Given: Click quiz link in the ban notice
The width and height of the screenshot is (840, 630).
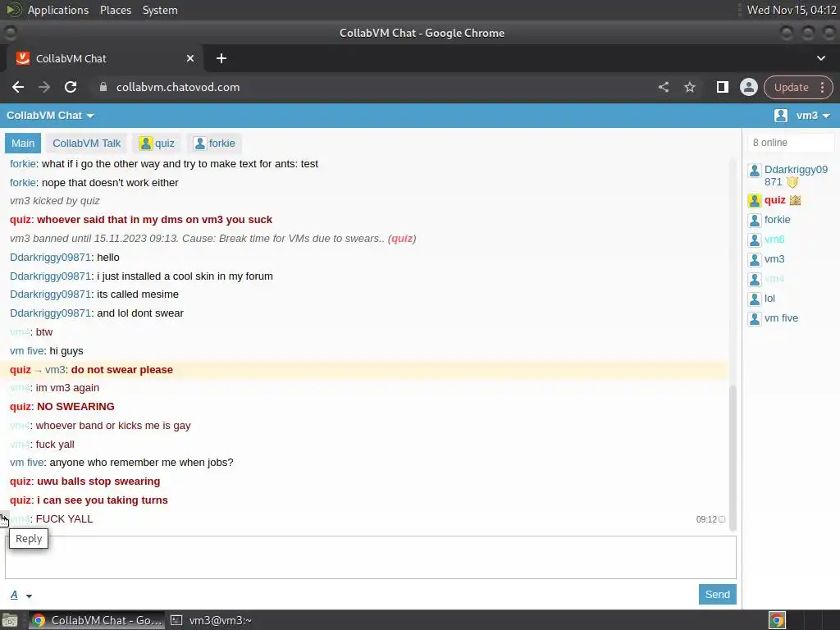Looking at the screenshot, I should tap(402, 239).
